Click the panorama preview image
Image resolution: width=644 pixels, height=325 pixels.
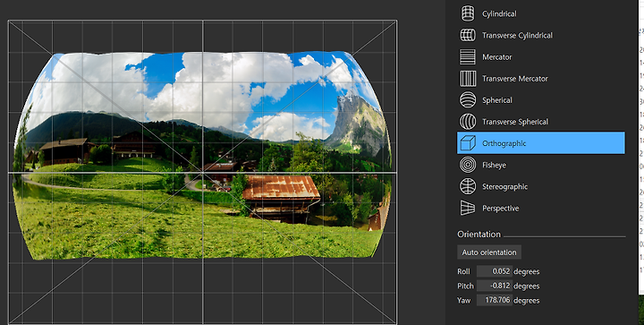(x=202, y=155)
